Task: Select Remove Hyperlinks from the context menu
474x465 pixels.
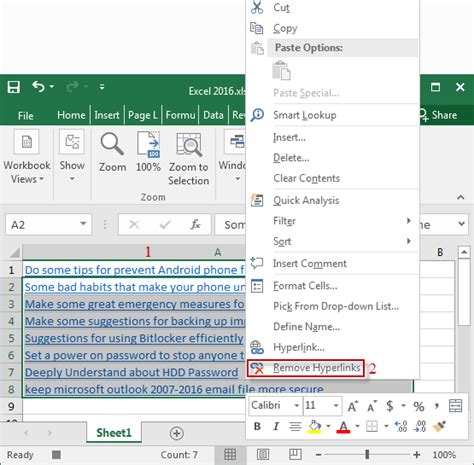Action: [306, 368]
